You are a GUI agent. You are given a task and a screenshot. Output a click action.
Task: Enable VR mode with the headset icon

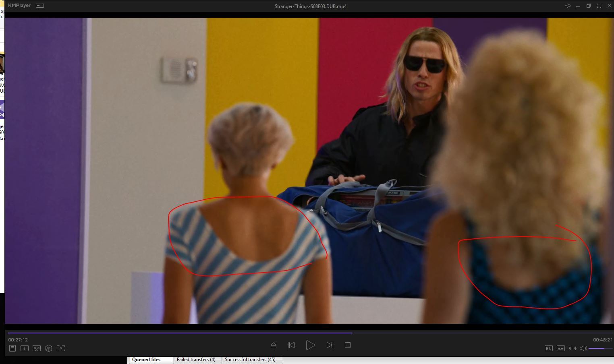(37, 348)
